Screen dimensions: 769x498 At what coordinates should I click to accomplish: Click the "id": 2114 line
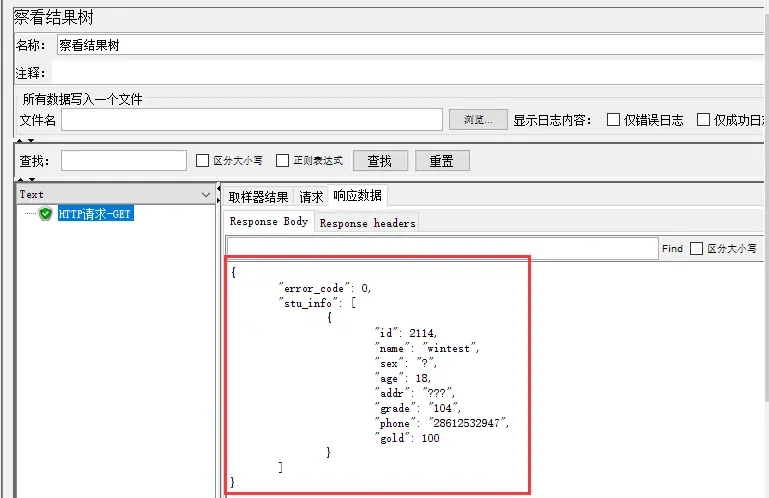pos(406,333)
